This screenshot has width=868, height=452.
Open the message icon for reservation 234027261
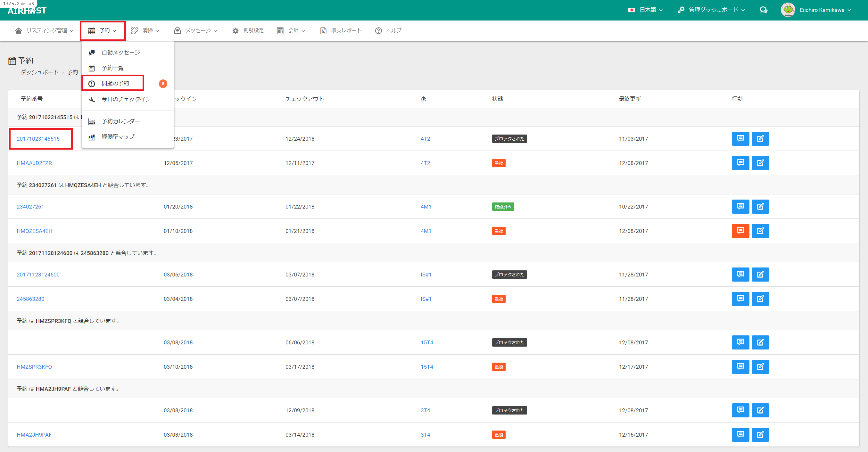point(740,207)
